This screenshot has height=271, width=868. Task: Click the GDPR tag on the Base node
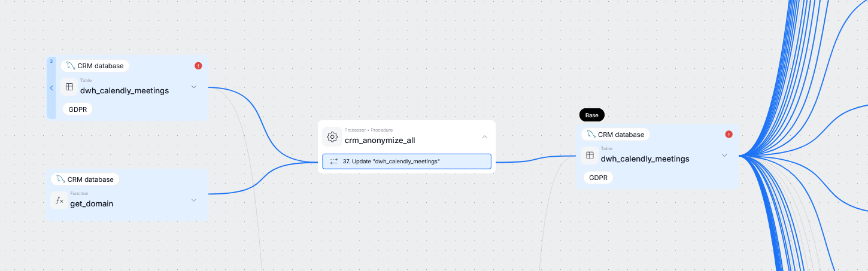[598, 178]
